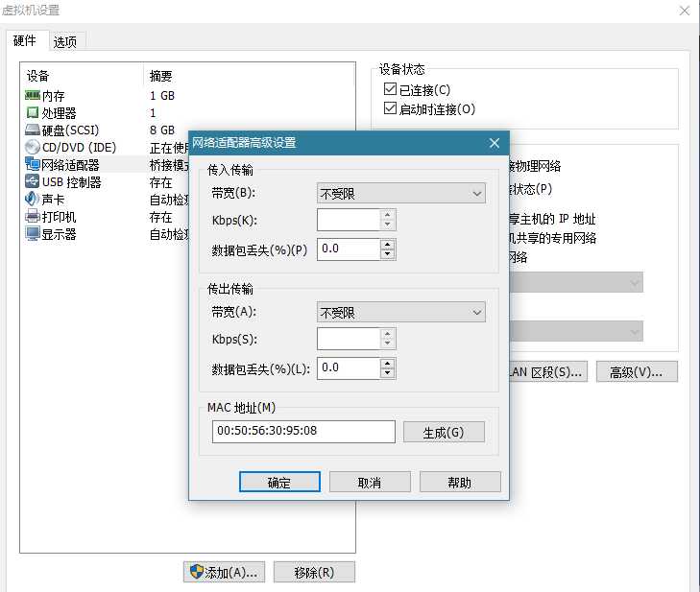
Task: Select the 显示器 row label
Action: [x=59, y=234]
